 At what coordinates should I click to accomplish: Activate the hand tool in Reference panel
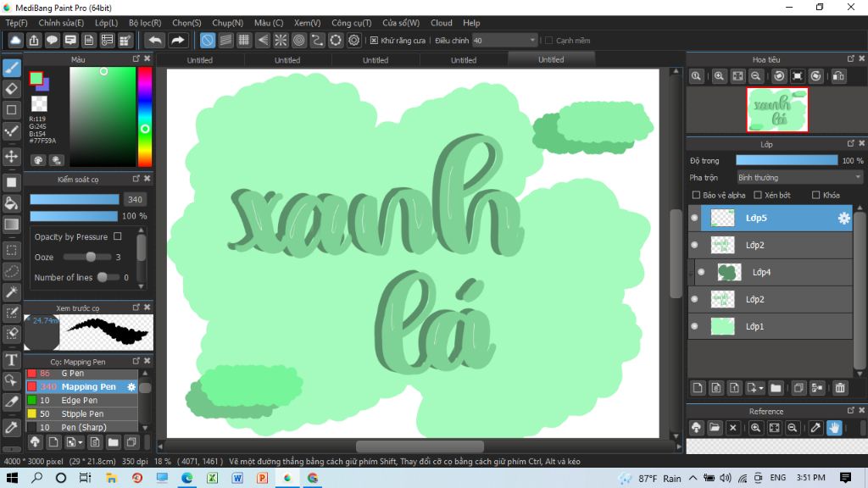tap(834, 428)
